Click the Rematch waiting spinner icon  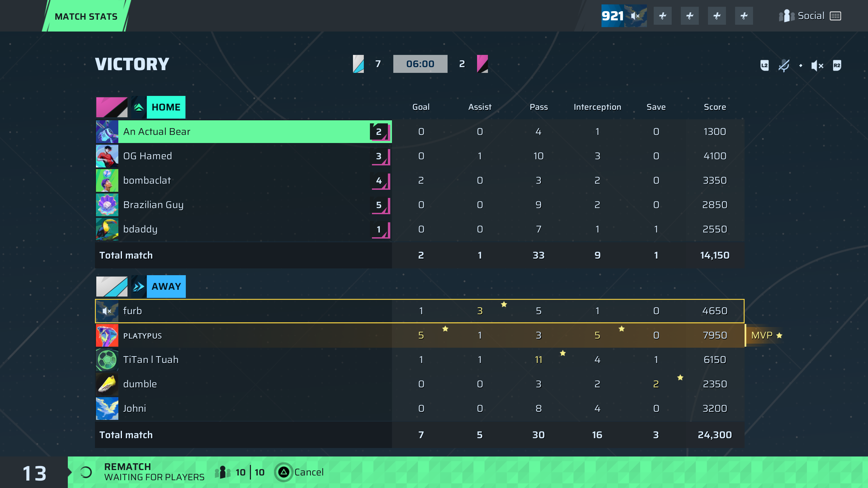click(x=86, y=472)
